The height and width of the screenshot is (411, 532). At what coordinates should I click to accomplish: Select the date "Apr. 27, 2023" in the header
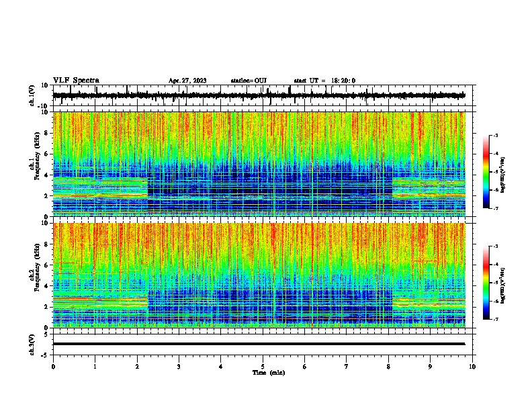point(187,81)
